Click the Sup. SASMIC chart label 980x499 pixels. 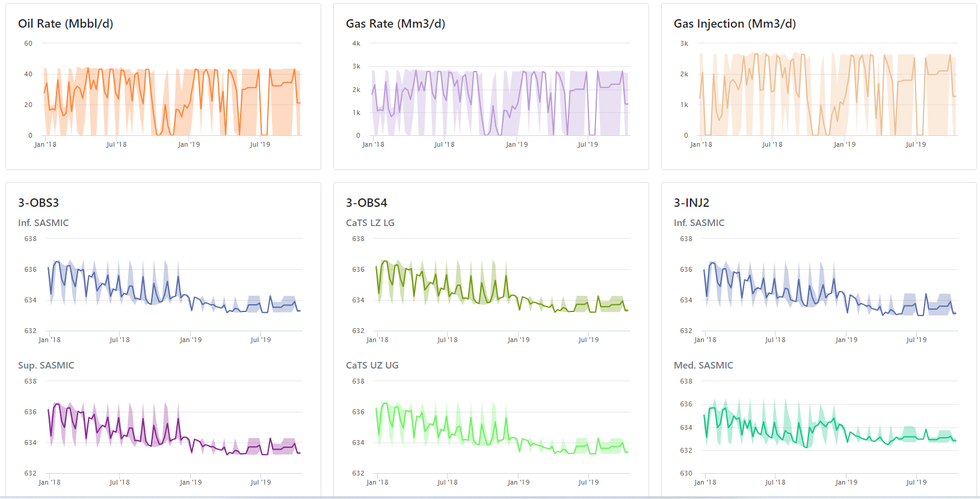(46, 365)
